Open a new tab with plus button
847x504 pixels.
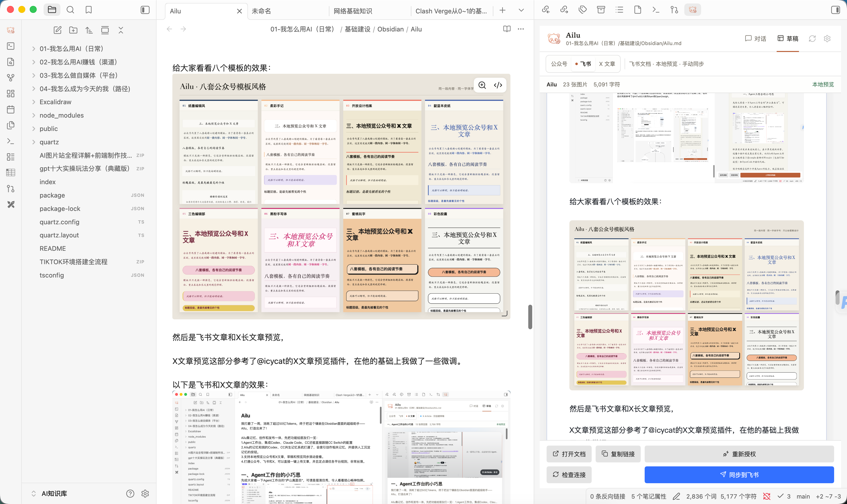coord(503,11)
